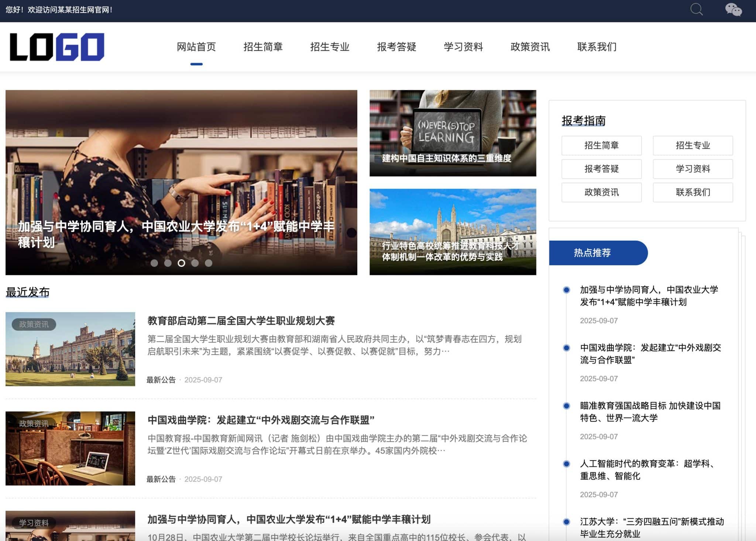
Task: Select the fifth carousel dot
Action: click(209, 263)
